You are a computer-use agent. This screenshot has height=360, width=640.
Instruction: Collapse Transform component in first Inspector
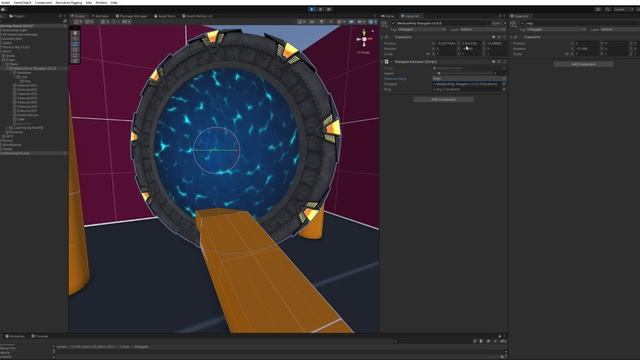coord(382,37)
